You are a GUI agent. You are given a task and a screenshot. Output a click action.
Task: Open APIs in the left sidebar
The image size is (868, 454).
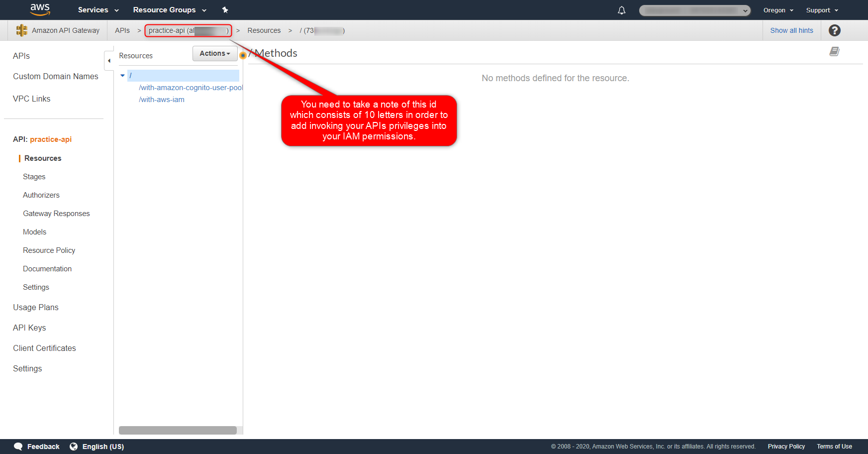[21, 56]
